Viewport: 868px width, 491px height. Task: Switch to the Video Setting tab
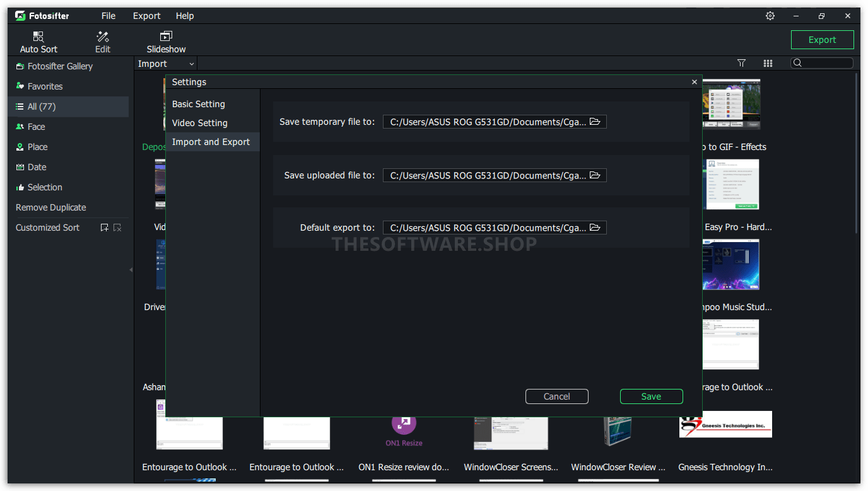[x=199, y=122]
